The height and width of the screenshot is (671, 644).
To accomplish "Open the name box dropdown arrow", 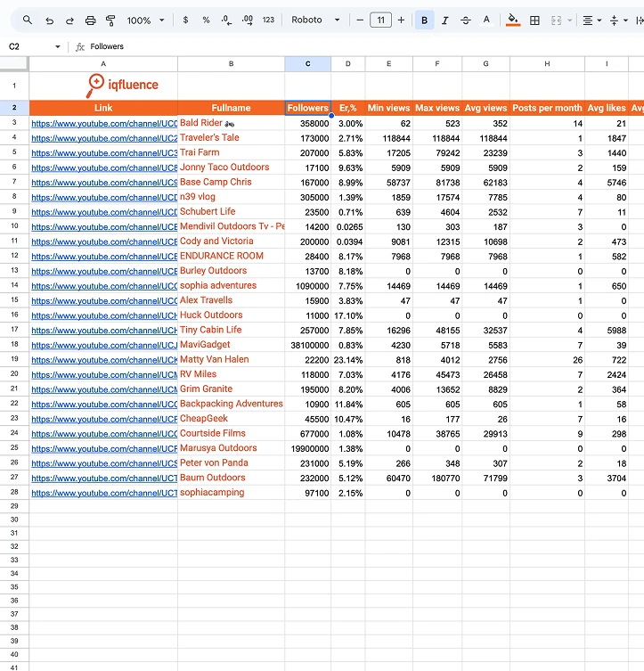I will coord(57,46).
